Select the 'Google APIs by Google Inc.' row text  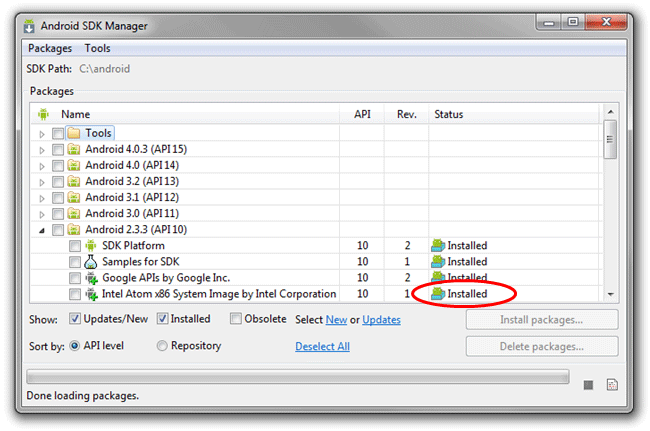[x=166, y=278]
